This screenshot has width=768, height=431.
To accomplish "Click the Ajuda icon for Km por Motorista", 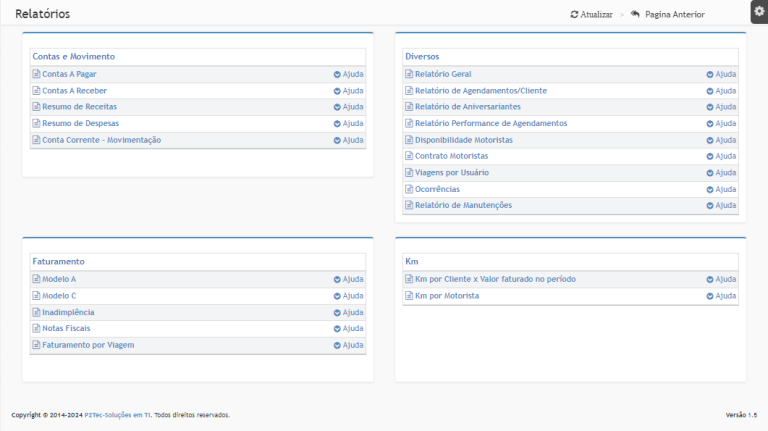I will click(710, 296).
